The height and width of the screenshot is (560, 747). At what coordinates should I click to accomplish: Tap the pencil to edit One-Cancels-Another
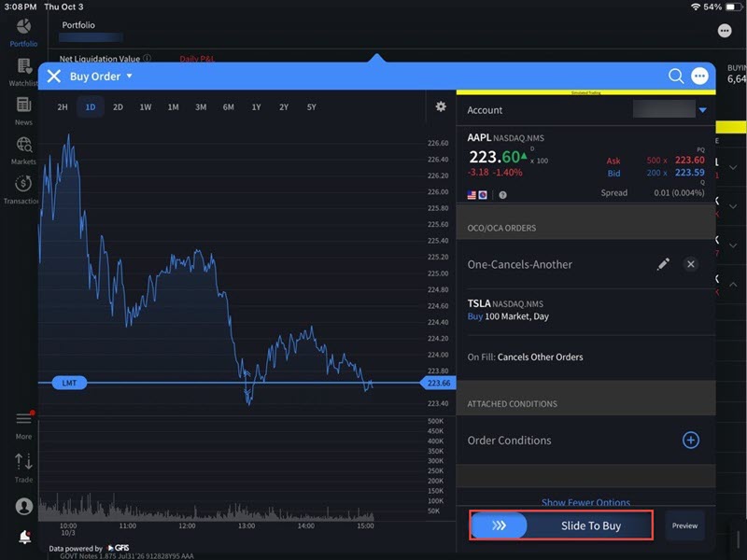coord(663,264)
